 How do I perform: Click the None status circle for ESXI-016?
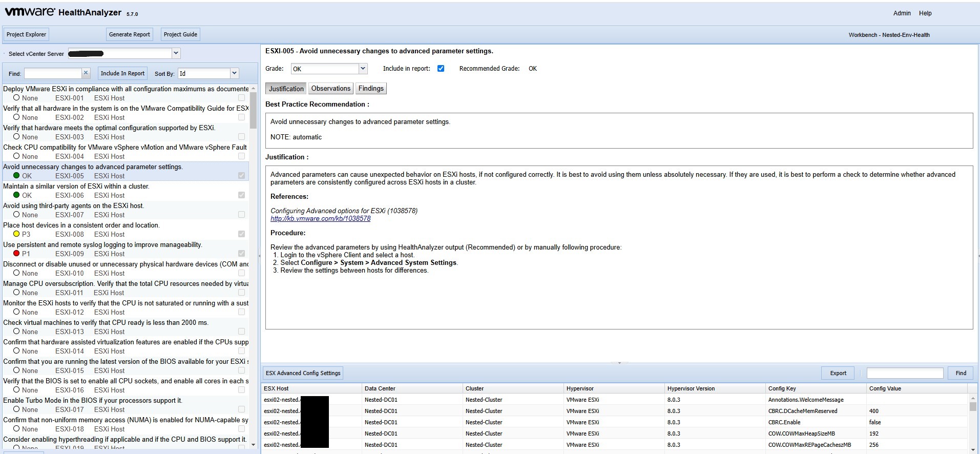pyautogui.click(x=16, y=390)
